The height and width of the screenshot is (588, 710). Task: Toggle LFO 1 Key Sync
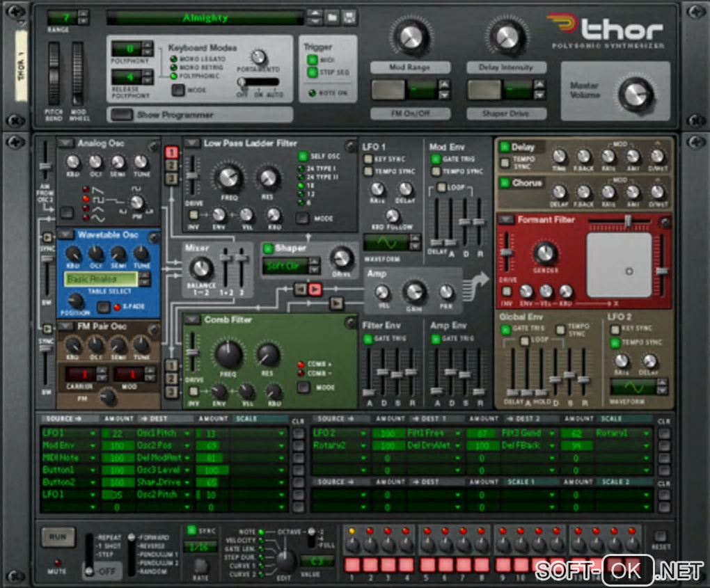click(368, 159)
